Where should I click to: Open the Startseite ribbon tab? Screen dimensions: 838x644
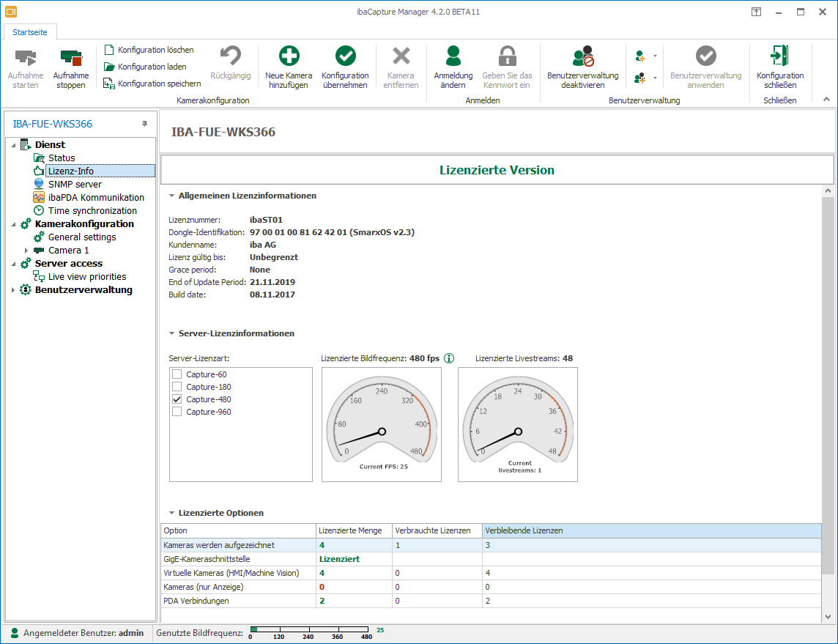[30, 32]
